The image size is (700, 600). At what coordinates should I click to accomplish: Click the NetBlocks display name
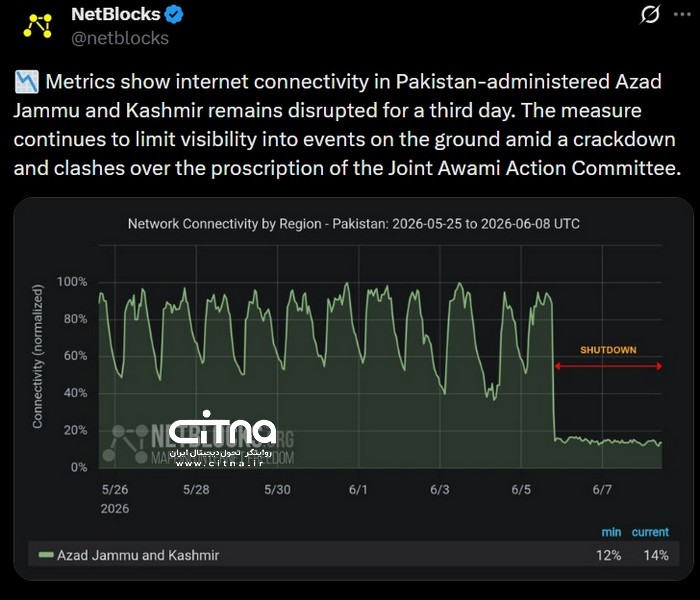click(116, 14)
